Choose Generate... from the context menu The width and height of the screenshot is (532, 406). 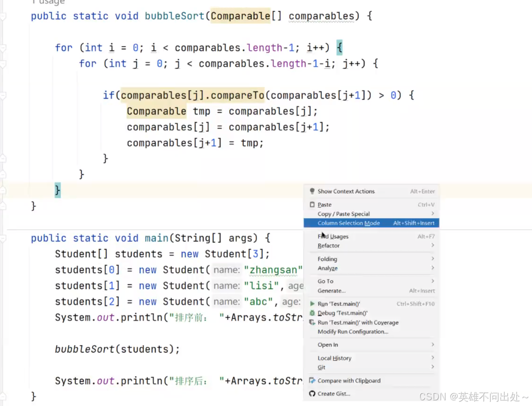[372, 291]
